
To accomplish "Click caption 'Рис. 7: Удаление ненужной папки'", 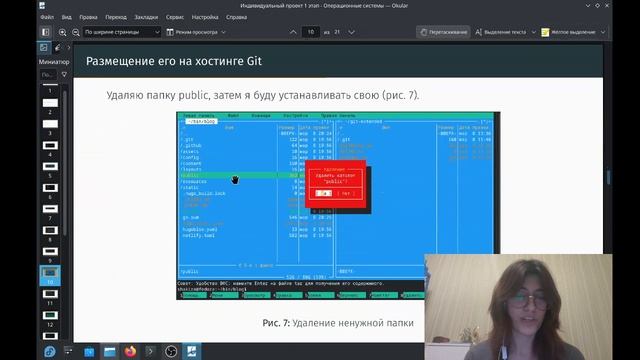I will coord(338,323).
